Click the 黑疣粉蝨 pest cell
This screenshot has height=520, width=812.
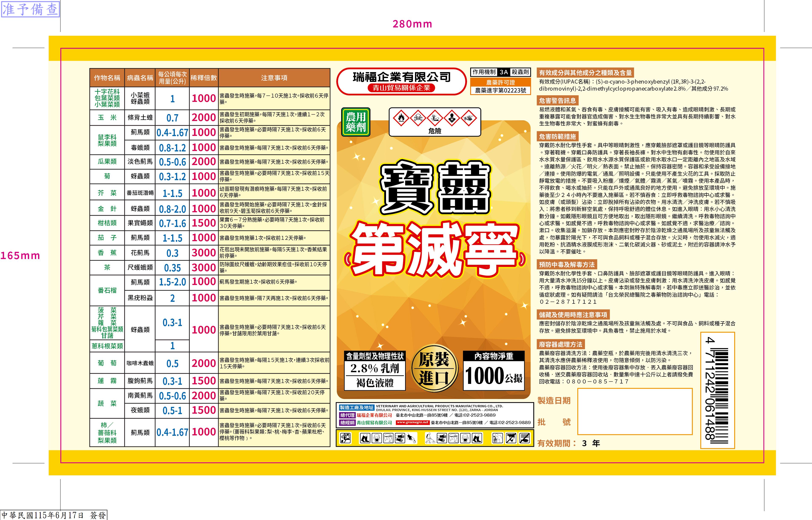click(140, 298)
